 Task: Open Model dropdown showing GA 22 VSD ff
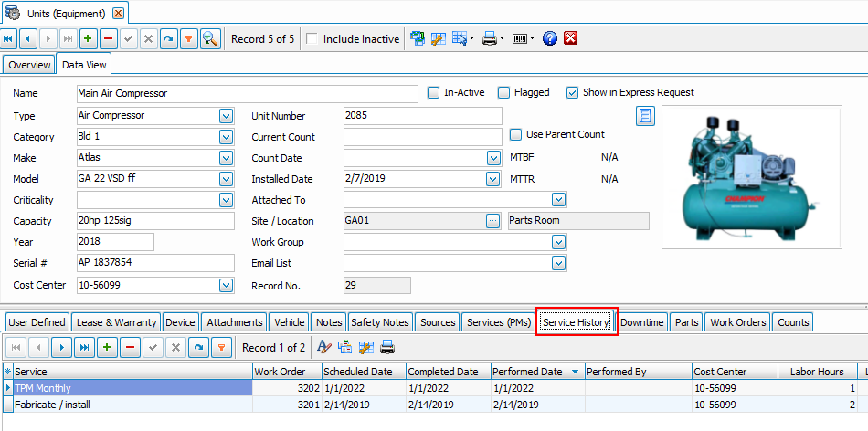[x=226, y=179]
